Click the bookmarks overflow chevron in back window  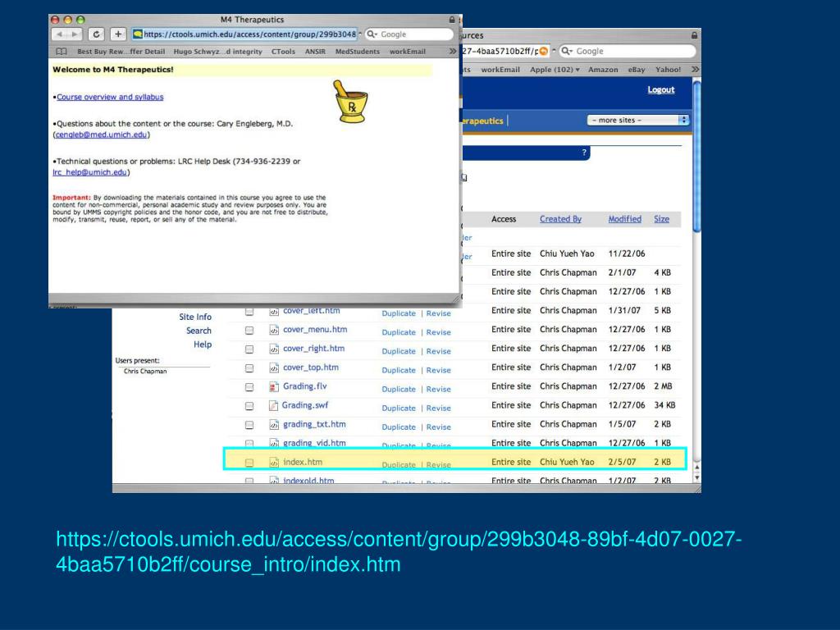click(695, 69)
